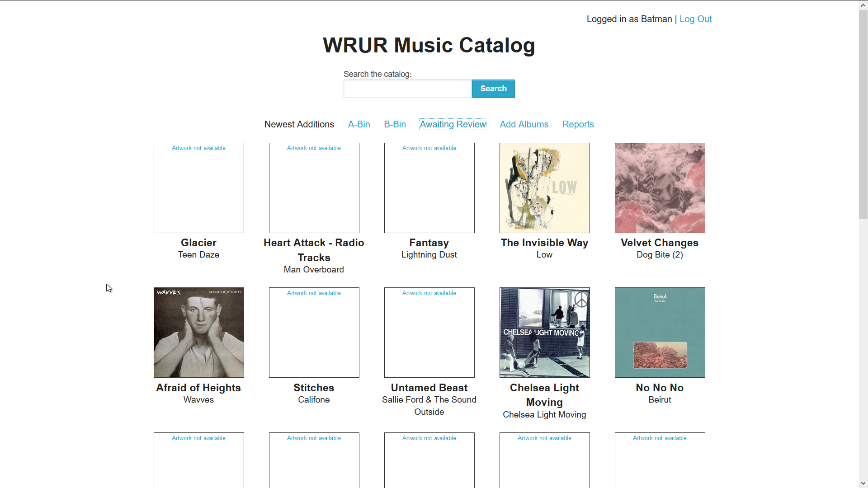The image size is (868, 488).
Task: Focus the catalog search field
Action: click(407, 89)
